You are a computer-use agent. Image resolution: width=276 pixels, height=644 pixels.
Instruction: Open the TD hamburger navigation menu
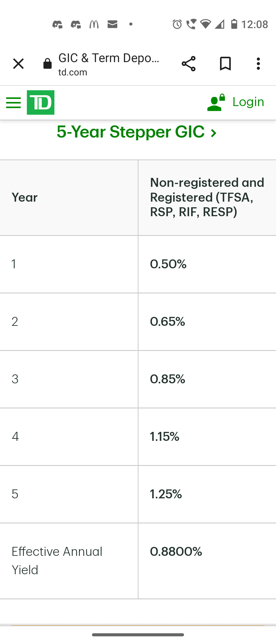13,103
